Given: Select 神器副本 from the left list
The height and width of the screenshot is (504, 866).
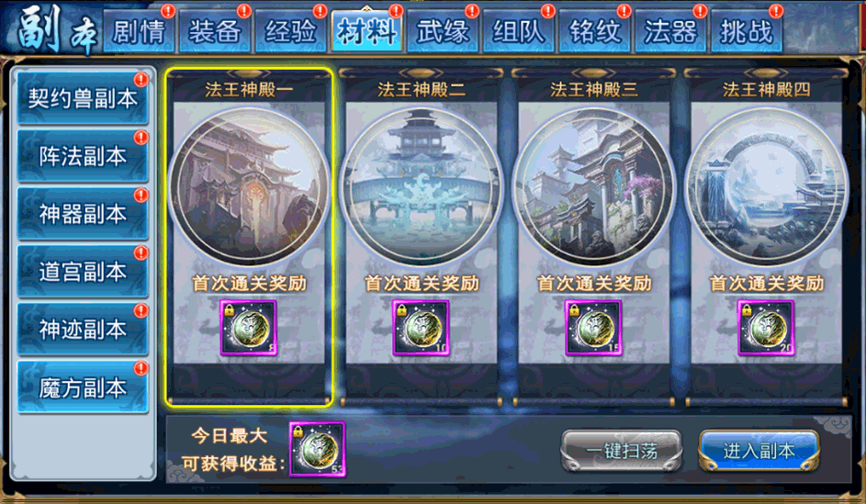Looking at the screenshot, I should (x=83, y=214).
